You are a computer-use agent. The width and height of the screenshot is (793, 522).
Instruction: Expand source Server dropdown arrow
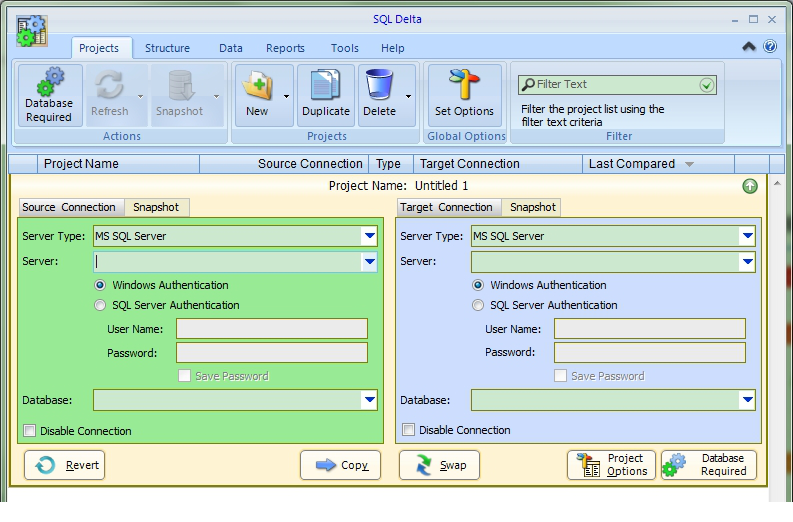[x=370, y=262]
